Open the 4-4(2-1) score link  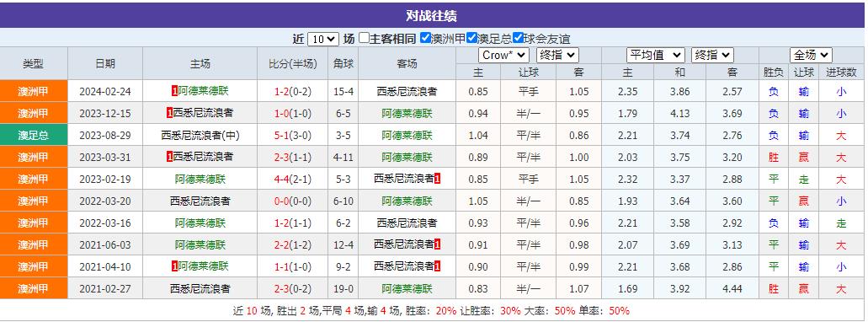click(x=293, y=179)
